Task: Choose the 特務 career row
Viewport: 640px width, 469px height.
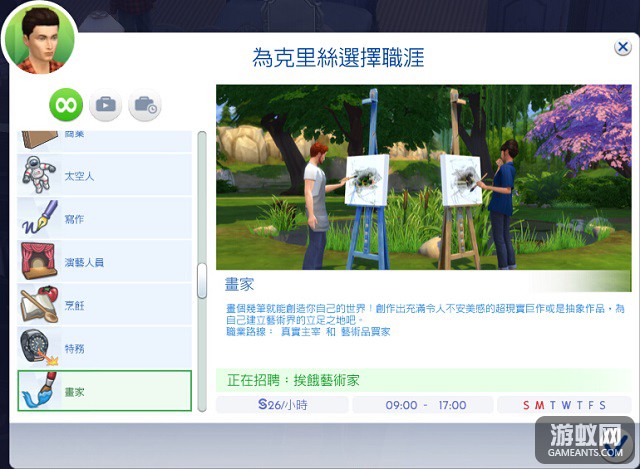Action: (104, 348)
